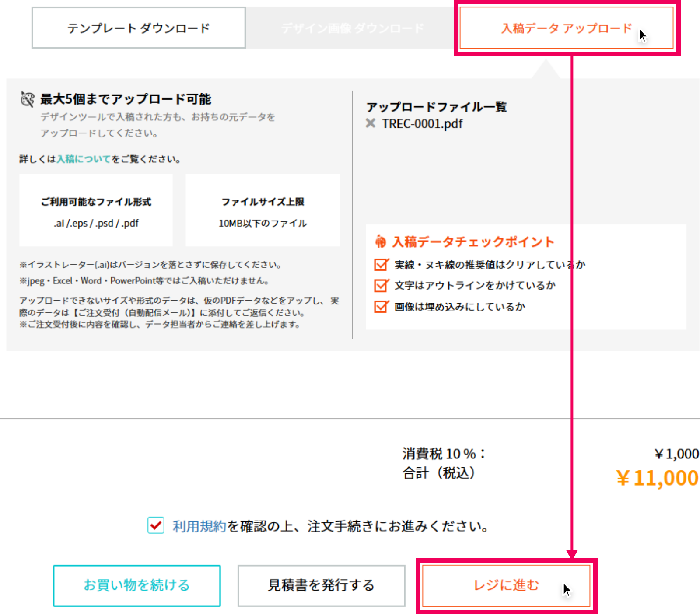Click the 最大5個までアップロード可能 heading
700x616 pixels.
(x=126, y=99)
